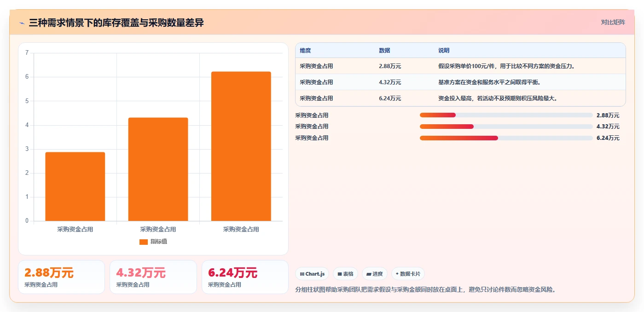Select the 表格 chip

coord(345,274)
